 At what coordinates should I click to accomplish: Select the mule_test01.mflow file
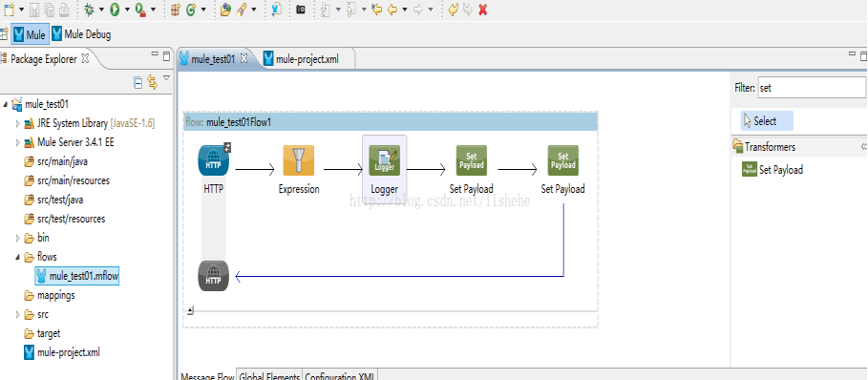[x=77, y=276]
